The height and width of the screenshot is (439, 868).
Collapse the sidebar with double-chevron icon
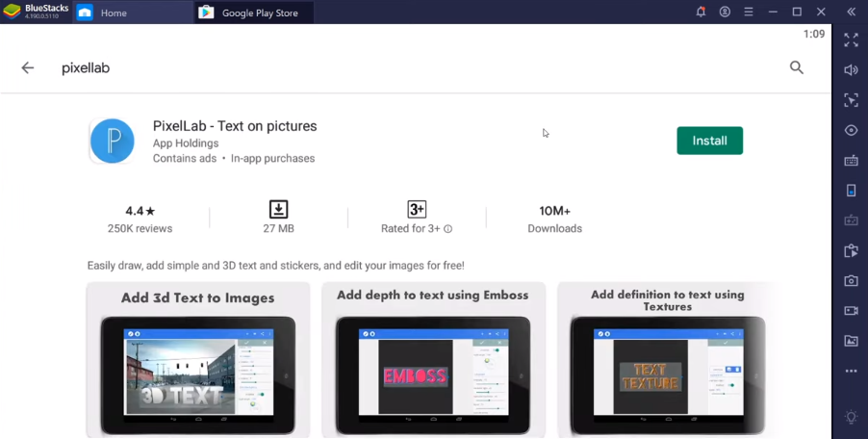(x=852, y=12)
